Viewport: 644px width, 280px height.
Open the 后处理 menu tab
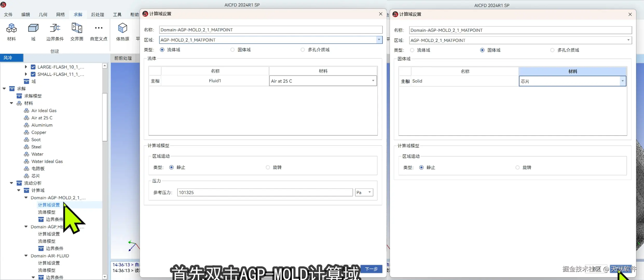(x=98, y=15)
